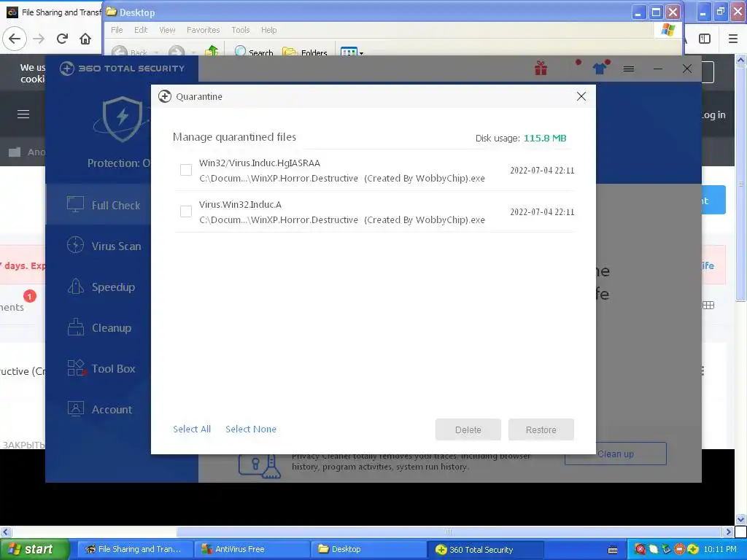
Task: Switch to File Sharing taskbar item
Action: point(135,549)
